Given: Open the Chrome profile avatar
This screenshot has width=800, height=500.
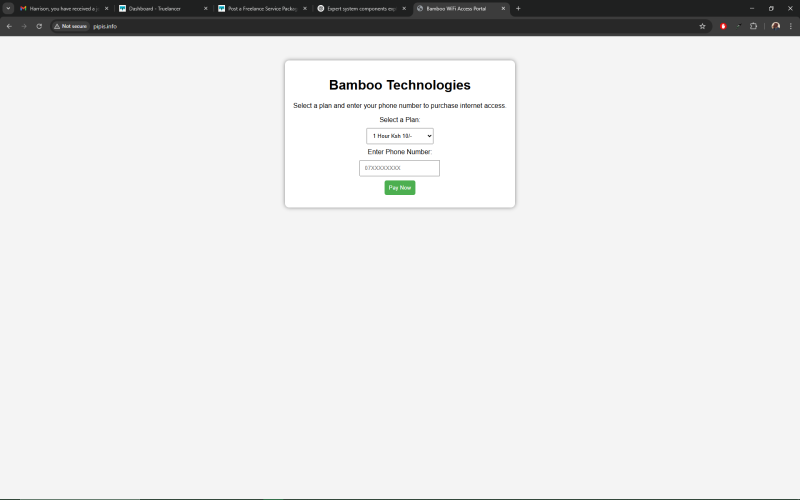Looking at the screenshot, I should 776,26.
